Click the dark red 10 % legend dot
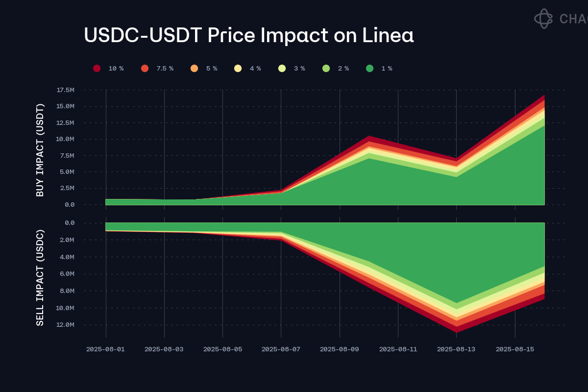The image size is (588, 392). click(x=97, y=69)
